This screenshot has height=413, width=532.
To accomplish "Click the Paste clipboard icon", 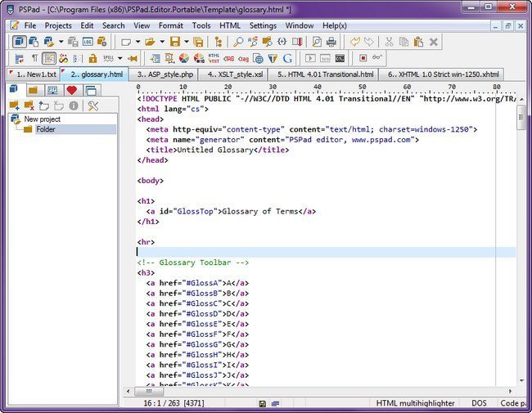I will click(419, 42).
